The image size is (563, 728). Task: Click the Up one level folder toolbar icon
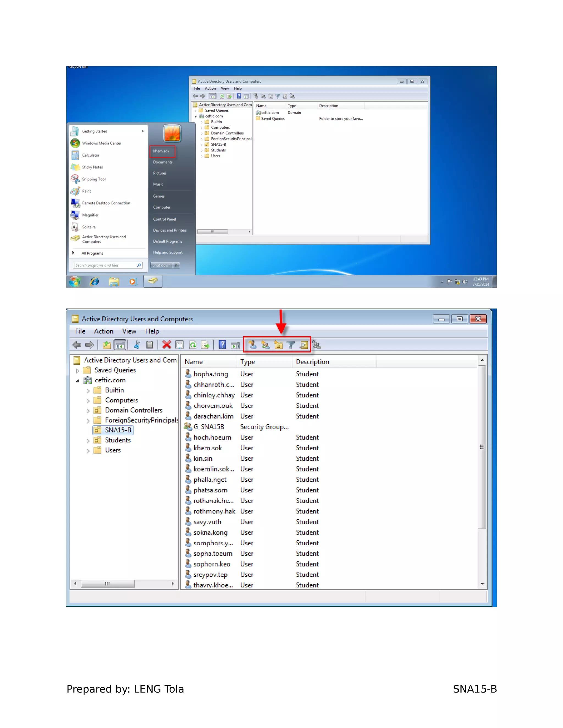click(107, 345)
